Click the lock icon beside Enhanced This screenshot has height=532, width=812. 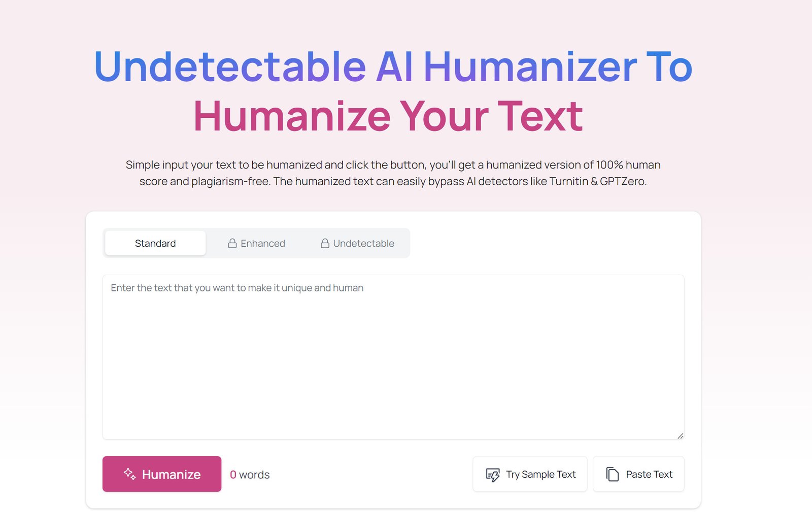point(233,243)
